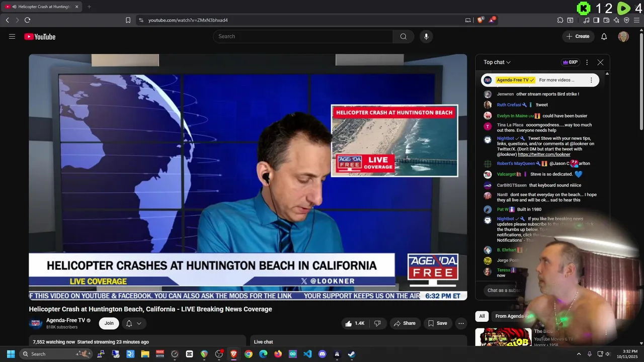View site information icon in address bar

click(141, 20)
